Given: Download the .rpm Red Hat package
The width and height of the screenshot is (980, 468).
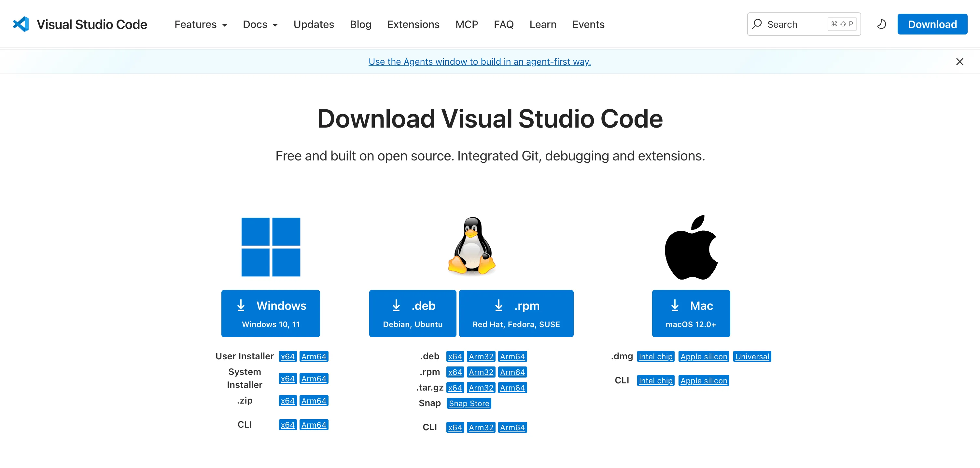Looking at the screenshot, I should tap(516, 314).
